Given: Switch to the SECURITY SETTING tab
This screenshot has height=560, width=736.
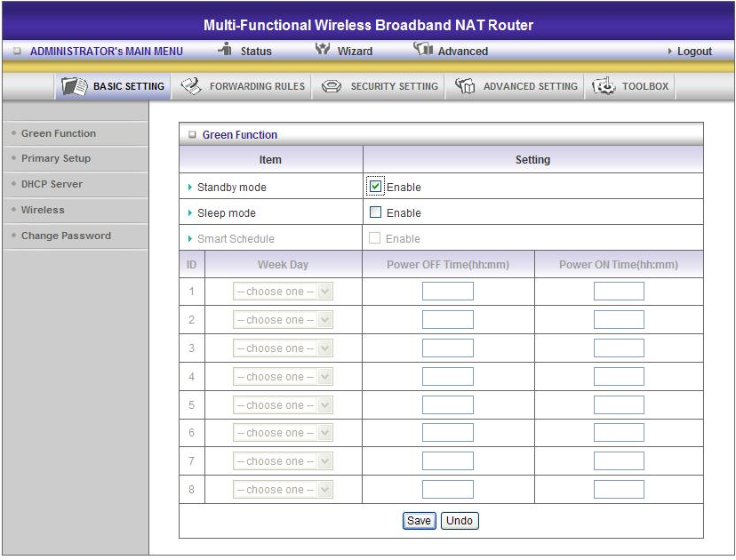Looking at the screenshot, I should [379, 86].
